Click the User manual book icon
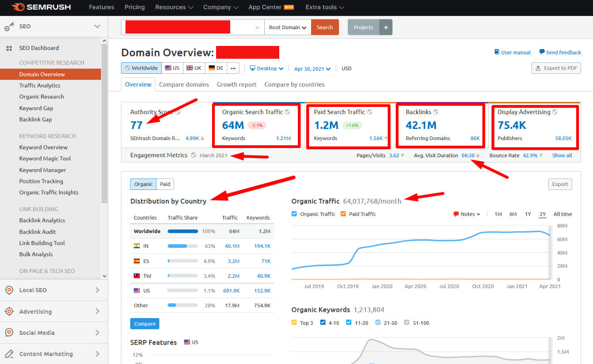The width and height of the screenshot is (593, 364). (497, 52)
